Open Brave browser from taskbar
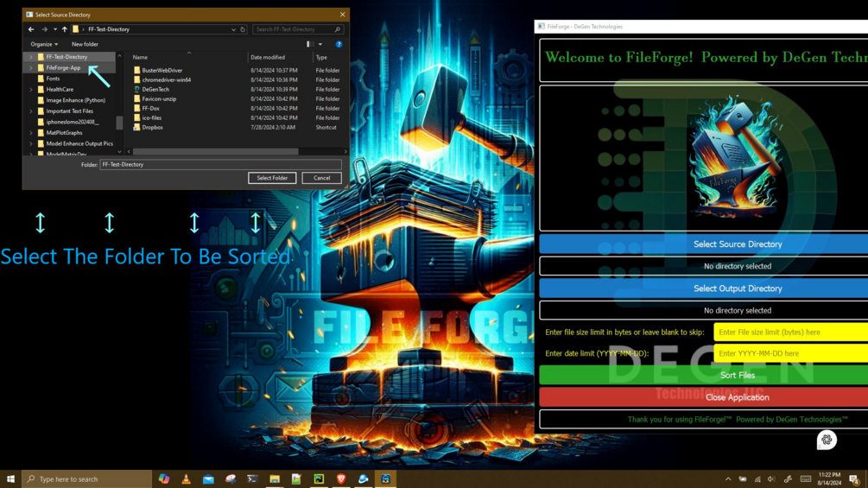 pyautogui.click(x=341, y=479)
